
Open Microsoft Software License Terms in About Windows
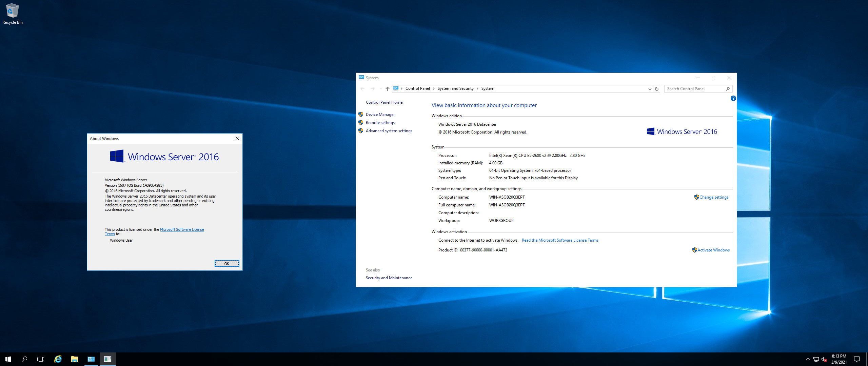pos(182,229)
